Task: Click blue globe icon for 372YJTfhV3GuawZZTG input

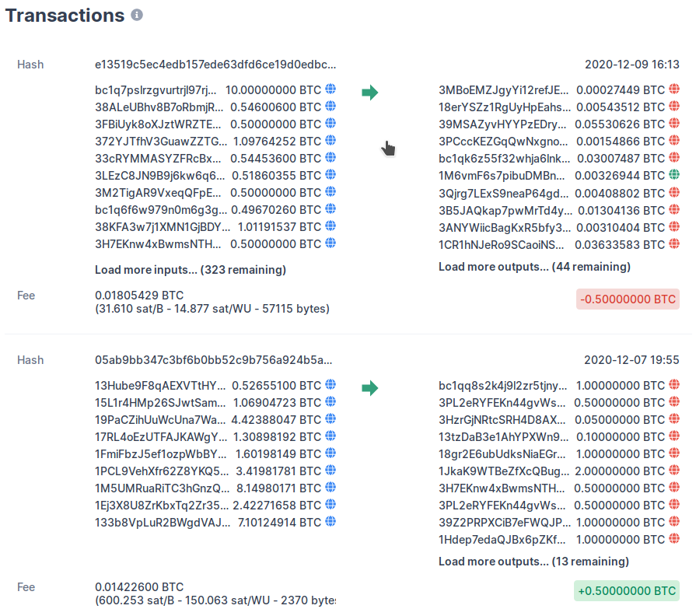Action: pos(331,140)
